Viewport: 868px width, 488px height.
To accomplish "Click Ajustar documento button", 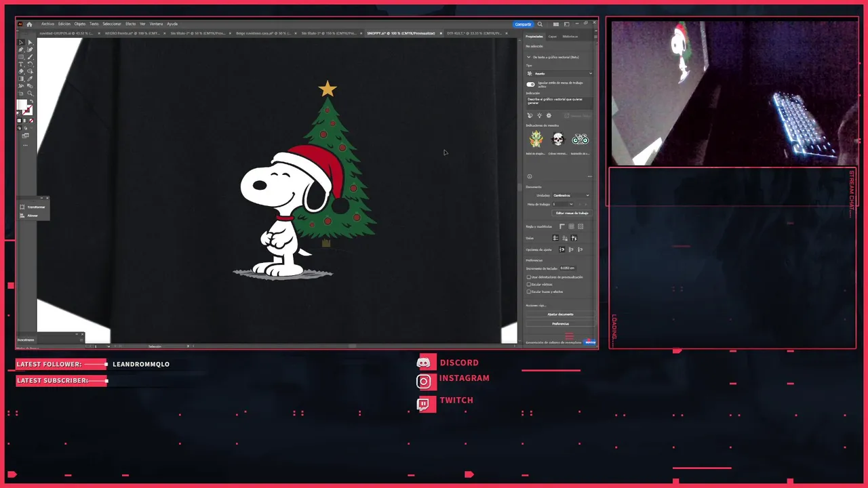I will (x=560, y=314).
